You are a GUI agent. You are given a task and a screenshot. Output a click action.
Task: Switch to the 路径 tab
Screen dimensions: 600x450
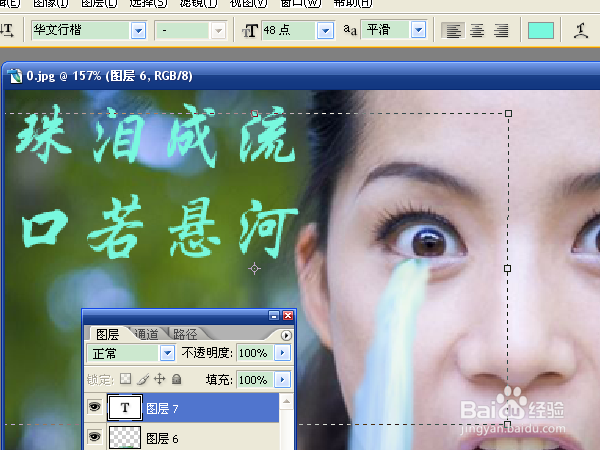pyautogui.click(x=185, y=334)
